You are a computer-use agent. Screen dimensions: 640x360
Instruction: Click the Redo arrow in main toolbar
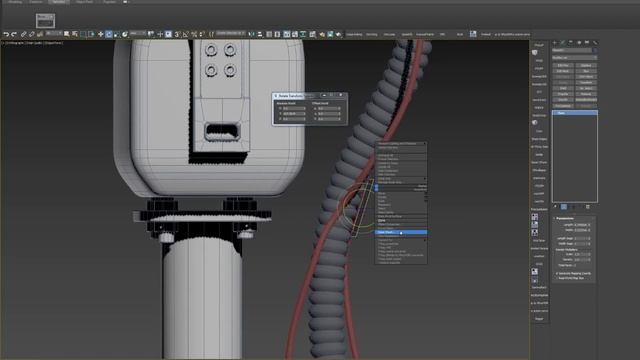click(x=14, y=34)
